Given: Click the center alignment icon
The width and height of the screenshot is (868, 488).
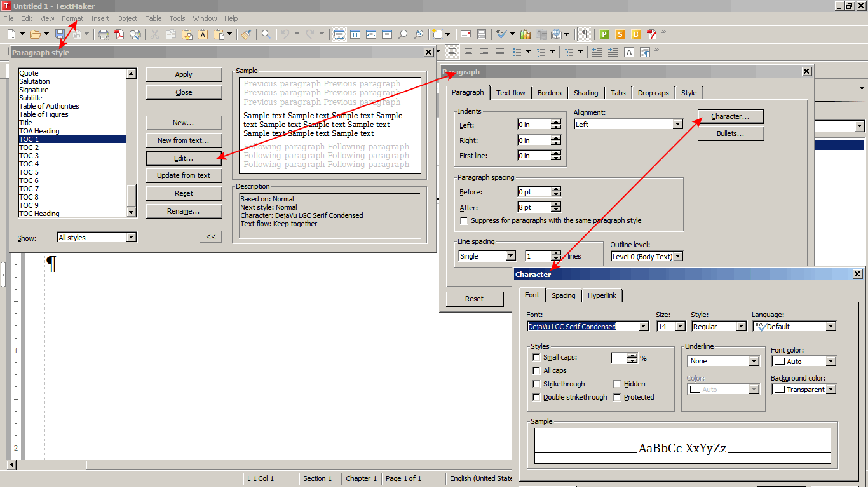Looking at the screenshot, I should pos(468,52).
